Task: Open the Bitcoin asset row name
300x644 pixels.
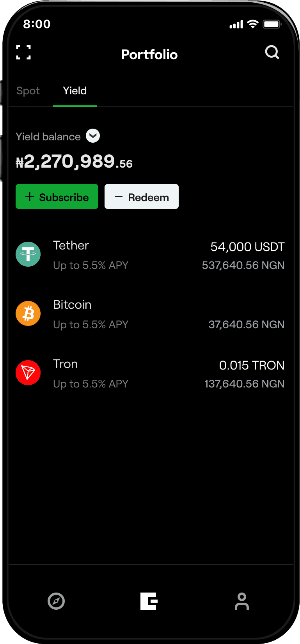Action: click(x=72, y=304)
